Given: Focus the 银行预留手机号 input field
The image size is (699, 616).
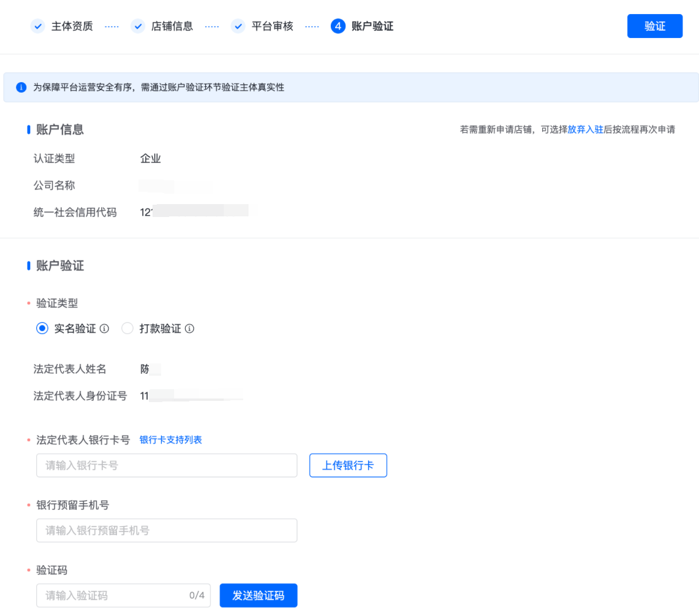Looking at the screenshot, I should pyautogui.click(x=167, y=531).
